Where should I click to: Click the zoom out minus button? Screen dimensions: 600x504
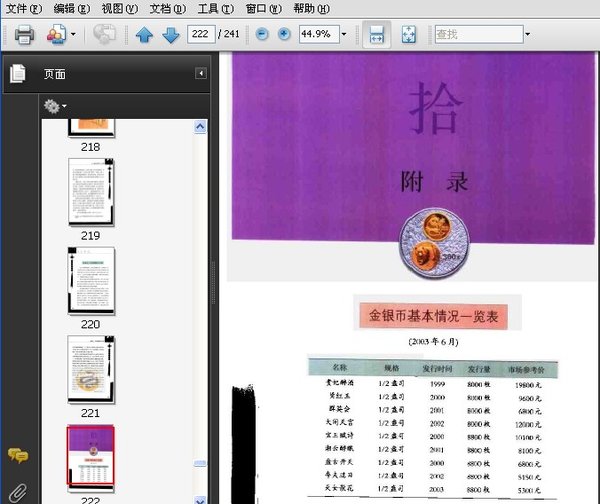[262, 34]
